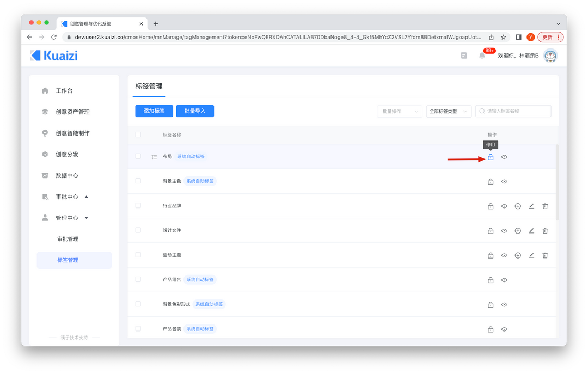
Task: Click the table vertical scrollbar
Action: pyautogui.click(x=557, y=182)
